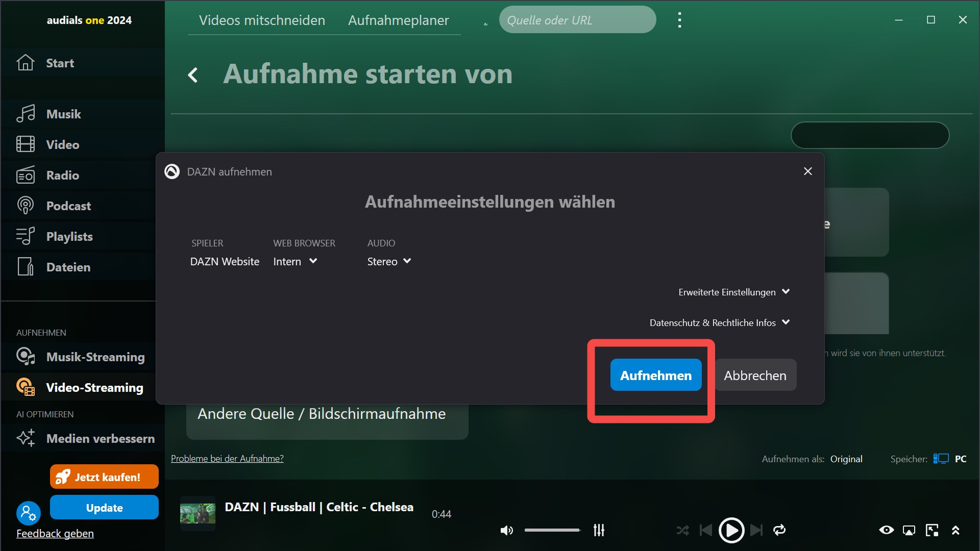The image size is (980, 551).
Task: Open the Web Browser Intern dropdown
Action: tap(295, 262)
